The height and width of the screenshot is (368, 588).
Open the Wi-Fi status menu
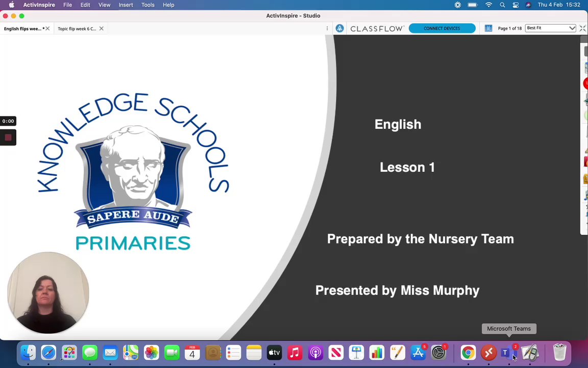(488, 5)
